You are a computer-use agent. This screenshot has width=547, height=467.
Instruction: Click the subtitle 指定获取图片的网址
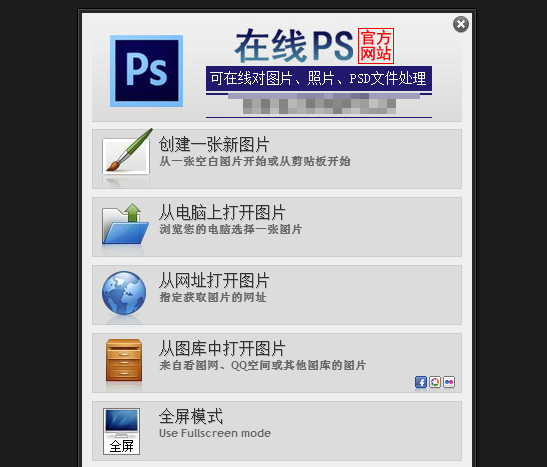213,297
